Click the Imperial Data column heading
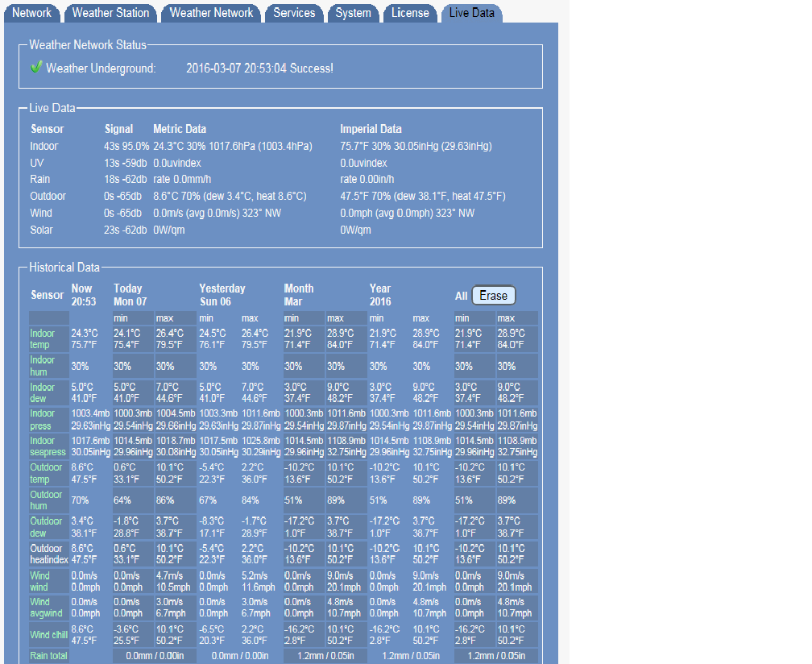 point(371,129)
